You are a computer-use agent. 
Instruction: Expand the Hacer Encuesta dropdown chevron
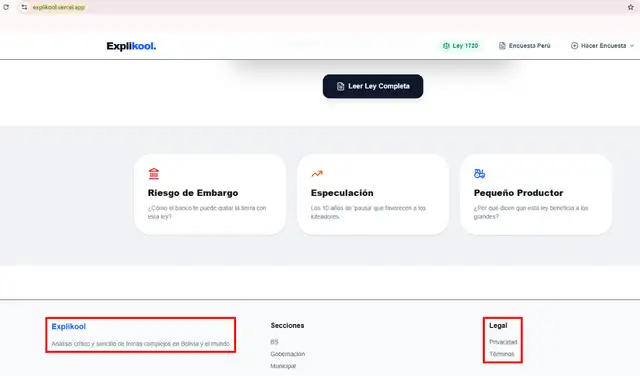[x=632, y=46]
